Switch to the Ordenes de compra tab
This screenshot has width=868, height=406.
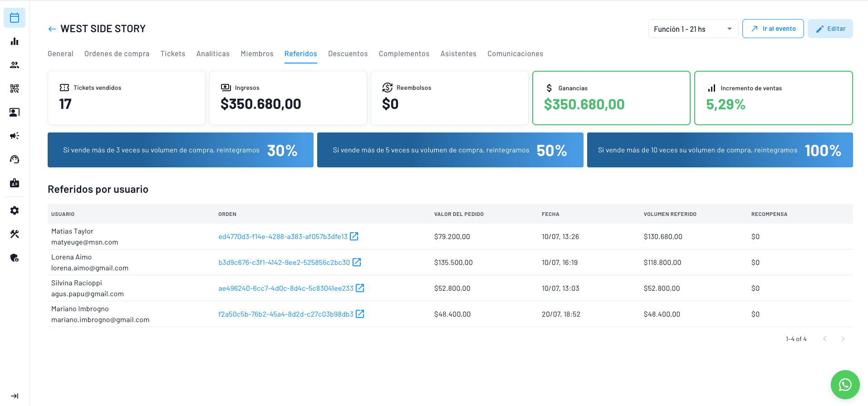(117, 54)
